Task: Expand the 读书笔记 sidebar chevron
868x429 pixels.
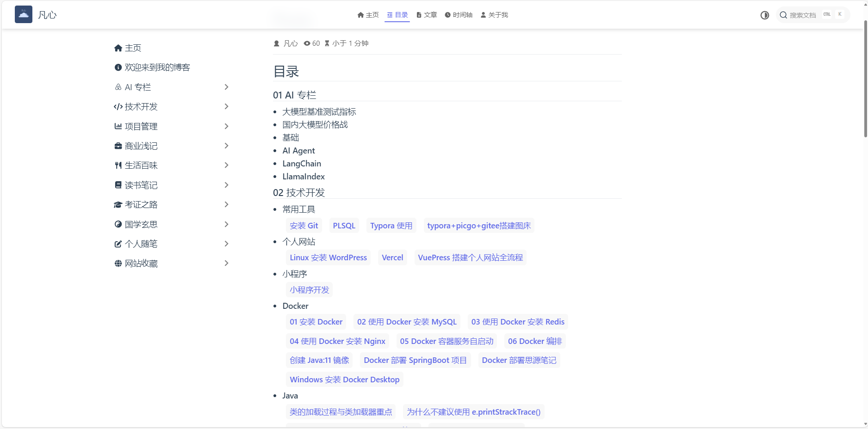Action: [x=226, y=185]
